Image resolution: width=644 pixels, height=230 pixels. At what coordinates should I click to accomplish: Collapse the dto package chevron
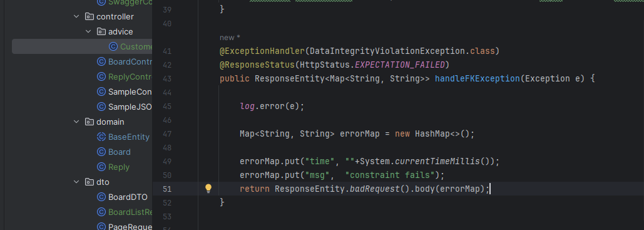coord(76,182)
